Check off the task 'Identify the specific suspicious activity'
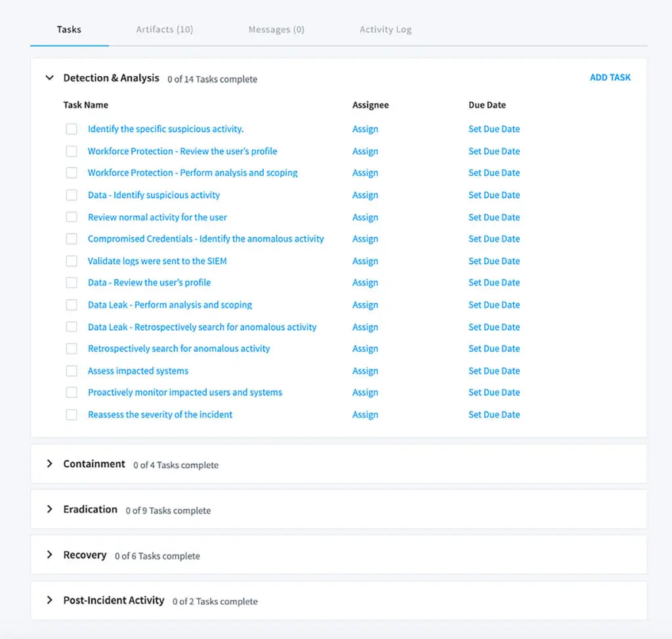This screenshot has height=639, width=672. coord(72,129)
